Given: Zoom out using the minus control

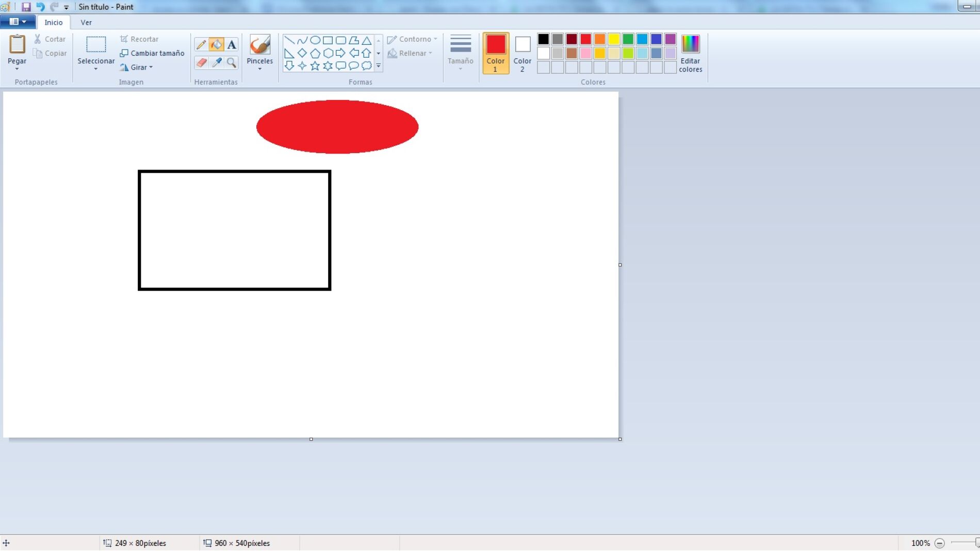Looking at the screenshot, I should tap(940, 543).
